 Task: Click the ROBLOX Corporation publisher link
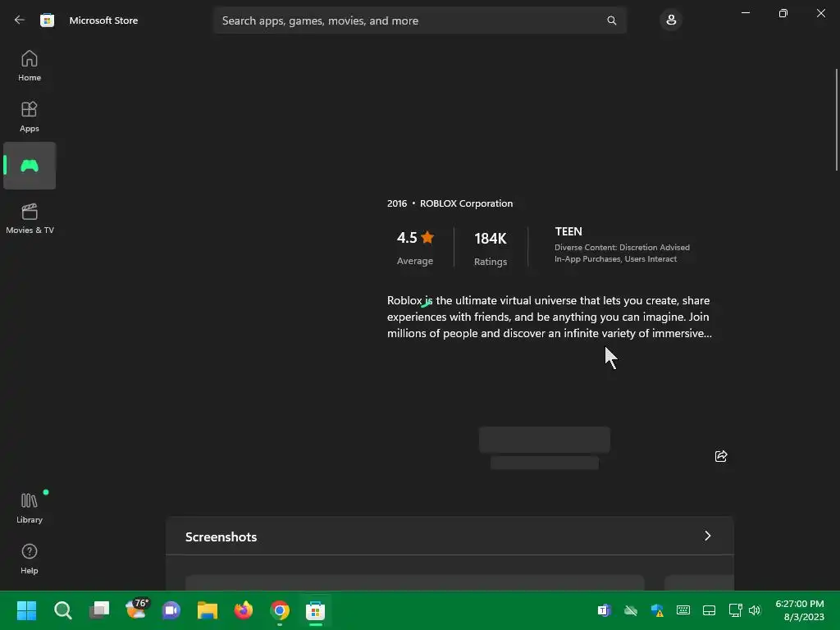(466, 203)
